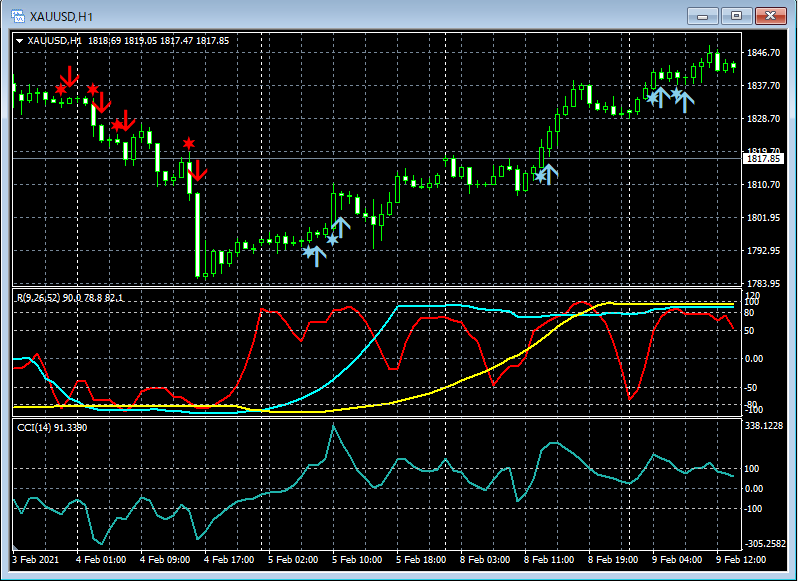Image resolution: width=799 pixels, height=581 pixels.
Task: Click the 8 Feb 11:00 time label
Action: [549, 560]
